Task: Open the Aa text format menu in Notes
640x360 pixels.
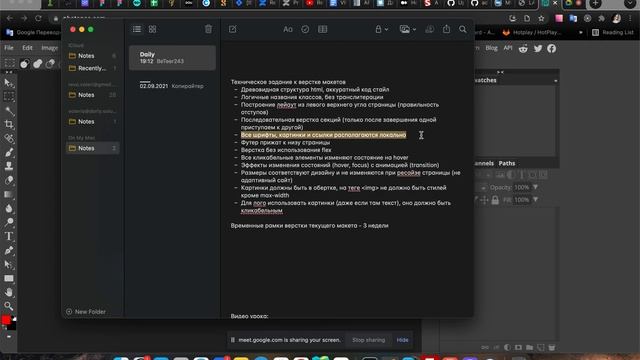Action: pos(288,29)
